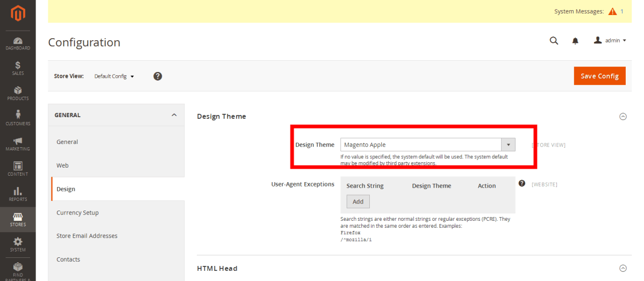Click Add in User-Agent Exceptions

point(358,202)
